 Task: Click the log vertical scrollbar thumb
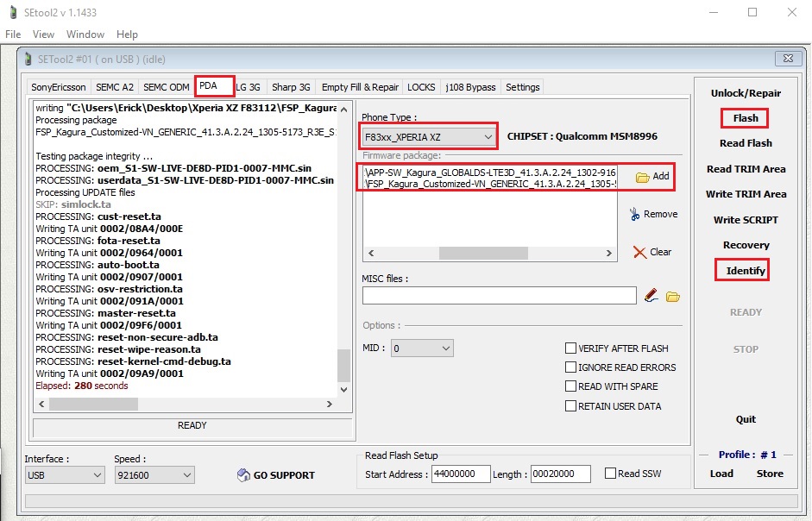(343, 366)
